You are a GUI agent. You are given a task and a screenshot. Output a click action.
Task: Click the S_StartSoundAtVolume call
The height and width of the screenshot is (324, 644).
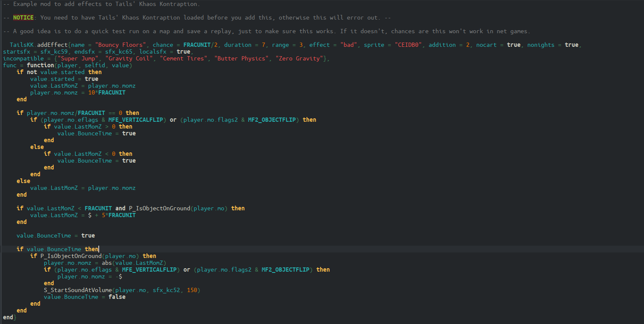click(x=122, y=290)
